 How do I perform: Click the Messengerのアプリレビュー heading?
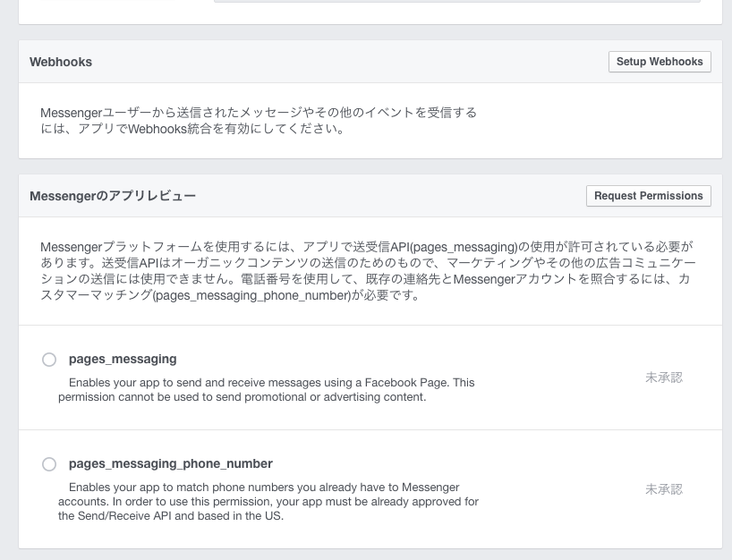coord(113,196)
